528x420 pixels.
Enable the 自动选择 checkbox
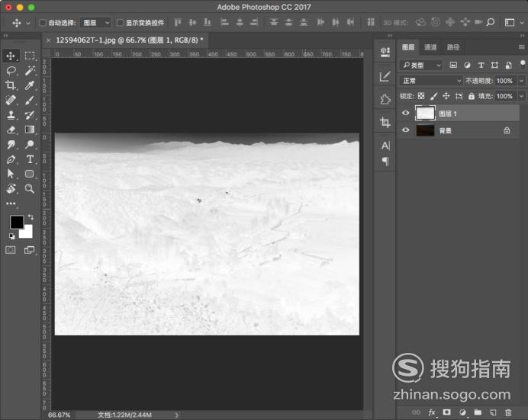click(43, 23)
